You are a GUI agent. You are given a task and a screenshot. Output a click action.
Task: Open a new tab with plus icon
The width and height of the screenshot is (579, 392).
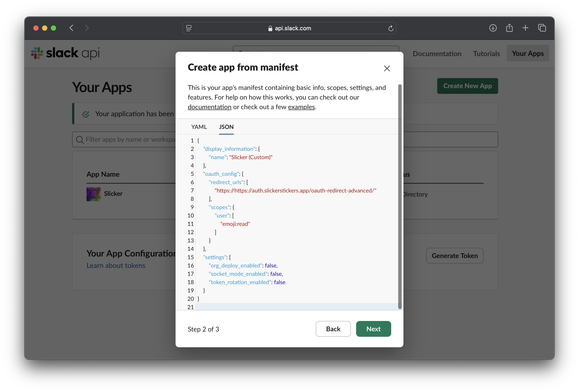click(525, 28)
